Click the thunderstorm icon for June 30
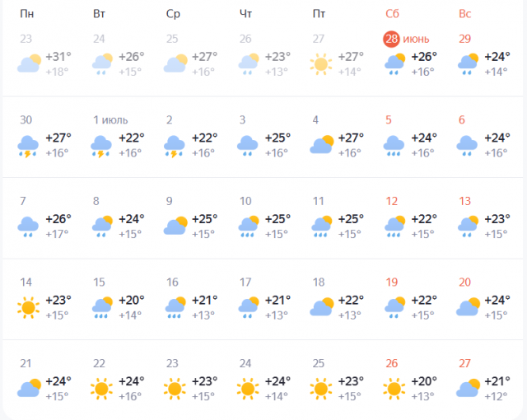Viewport: 527px width, 420px height. [28, 147]
